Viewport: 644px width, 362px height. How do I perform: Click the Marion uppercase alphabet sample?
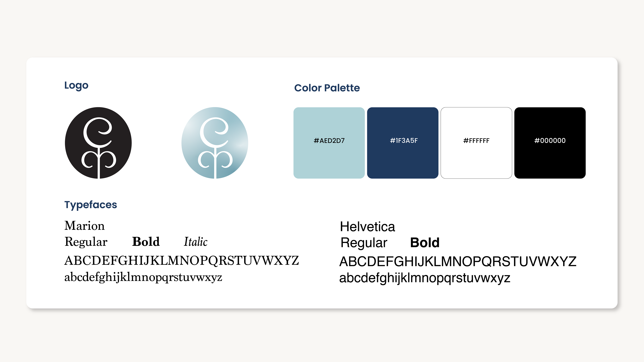coord(182,261)
